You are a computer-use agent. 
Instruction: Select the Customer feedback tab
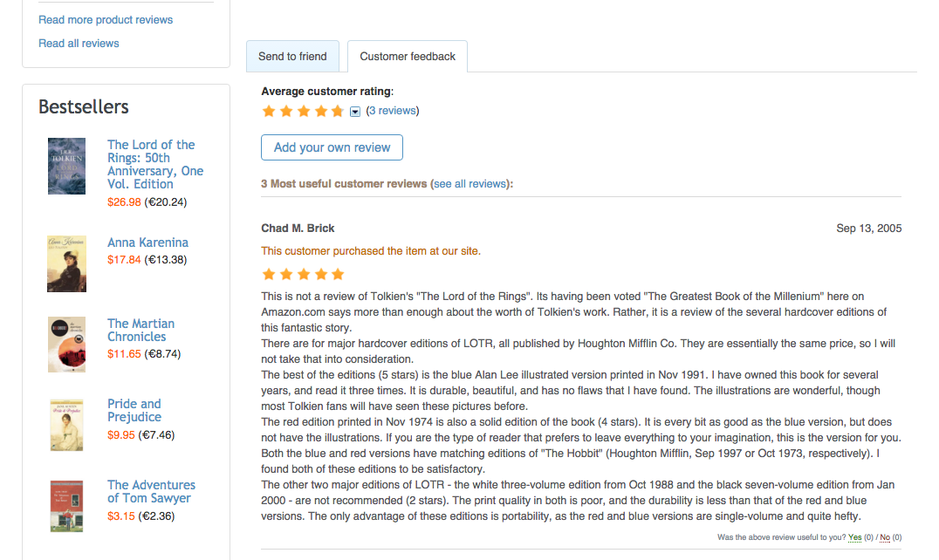coord(408,57)
